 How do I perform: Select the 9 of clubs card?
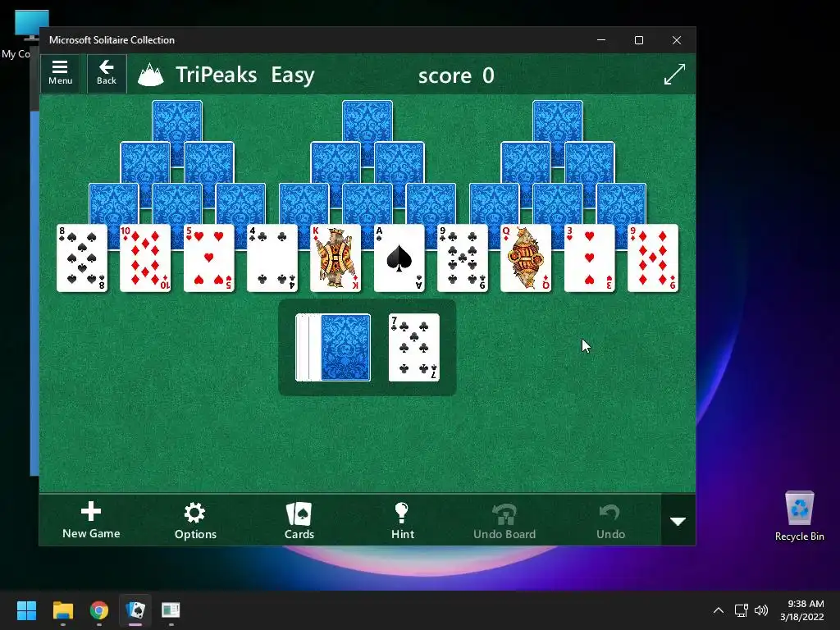click(463, 258)
